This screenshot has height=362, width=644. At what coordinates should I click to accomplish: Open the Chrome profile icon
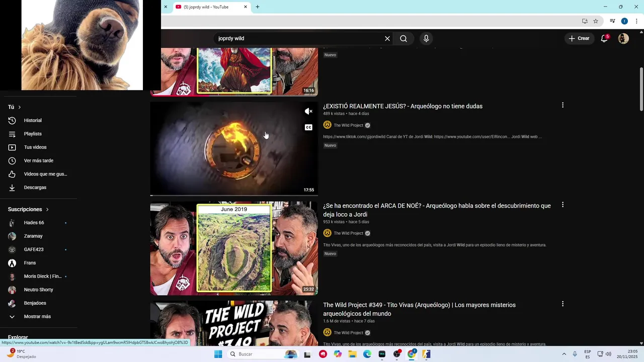tap(624, 21)
